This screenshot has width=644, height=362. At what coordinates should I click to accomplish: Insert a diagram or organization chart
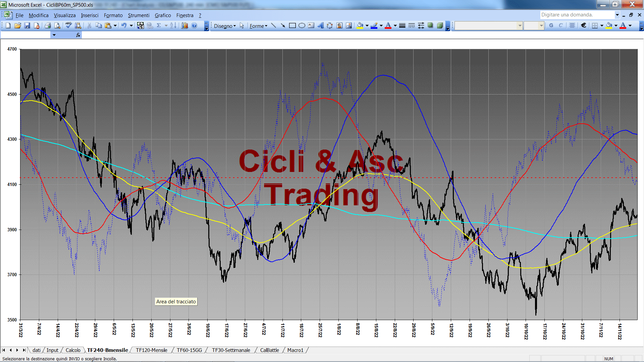(x=330, y=25)
